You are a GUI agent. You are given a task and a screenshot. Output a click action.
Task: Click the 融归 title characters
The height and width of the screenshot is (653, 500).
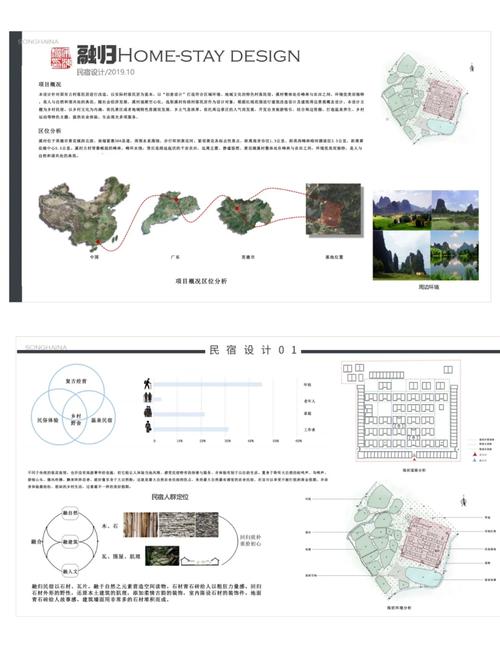coord(97,55)
